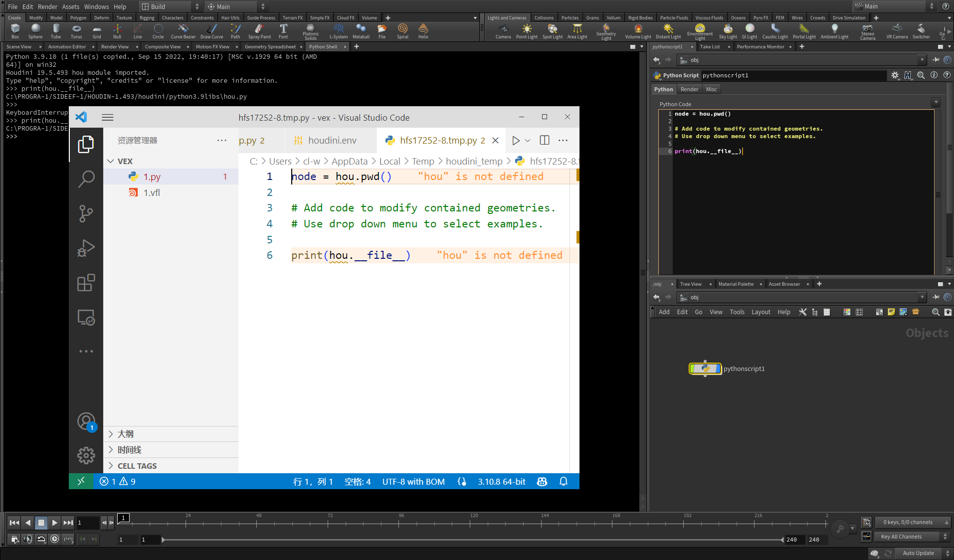Create a Sphere from the Create shelf
Image resolution: width=954 pixels, height=560 pixels.
coord(35,31)
